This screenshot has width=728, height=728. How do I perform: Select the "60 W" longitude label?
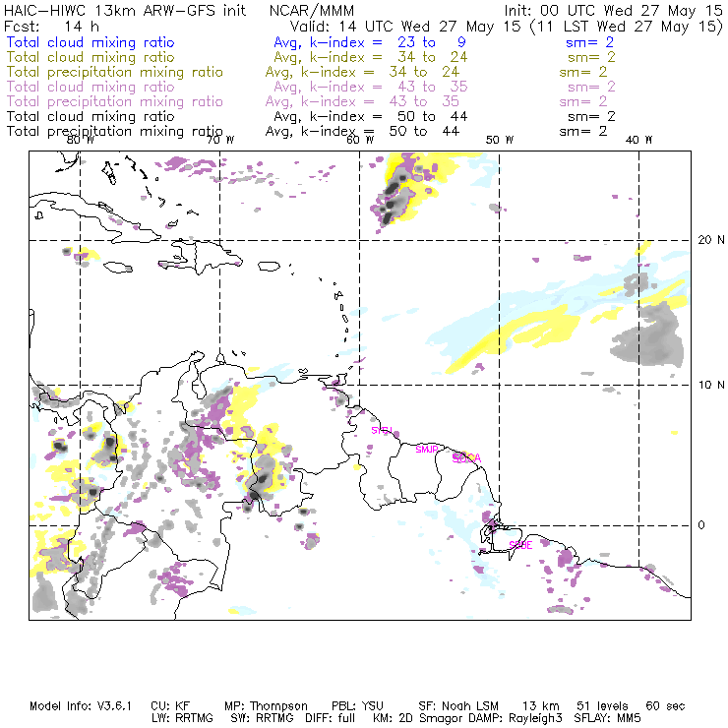pos(360,140)
